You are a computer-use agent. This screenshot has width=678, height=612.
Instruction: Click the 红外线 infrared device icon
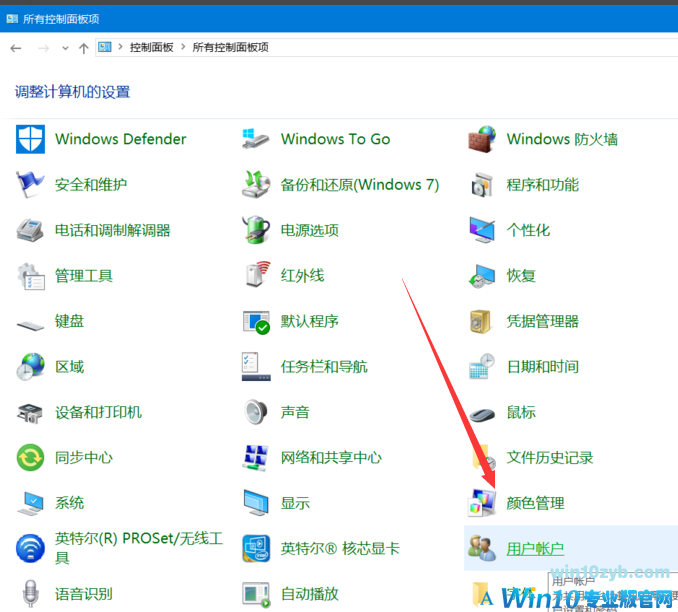tap(258, 274)
